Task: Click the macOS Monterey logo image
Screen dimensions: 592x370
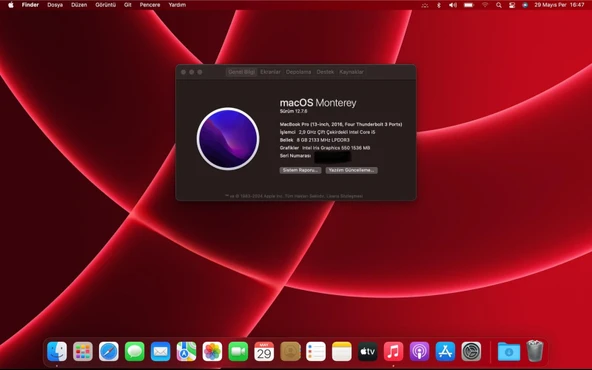Action: pyautogui.click(x=228, y=139)
